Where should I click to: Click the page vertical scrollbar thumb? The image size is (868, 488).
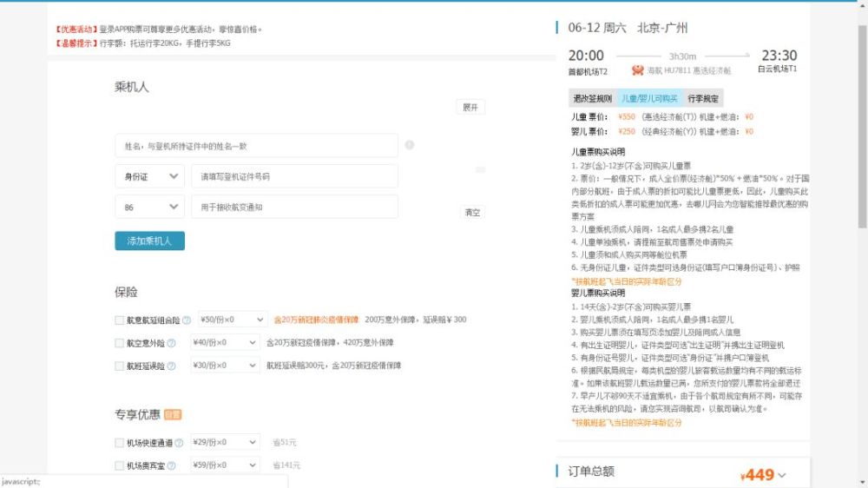[x=863, y=126]
